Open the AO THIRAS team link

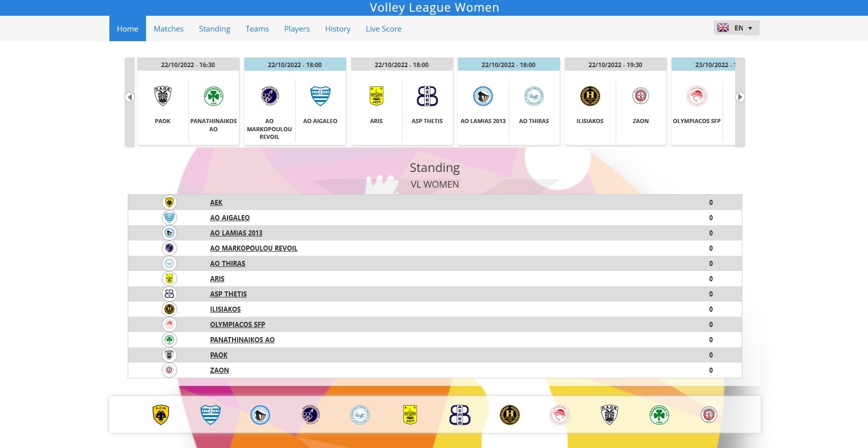(x=227, y=263)
